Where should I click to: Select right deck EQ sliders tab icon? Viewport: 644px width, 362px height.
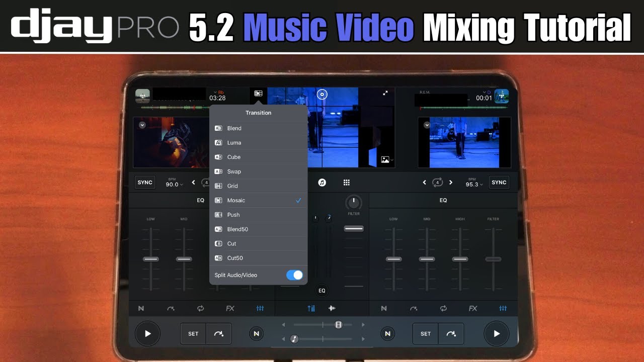503,308
